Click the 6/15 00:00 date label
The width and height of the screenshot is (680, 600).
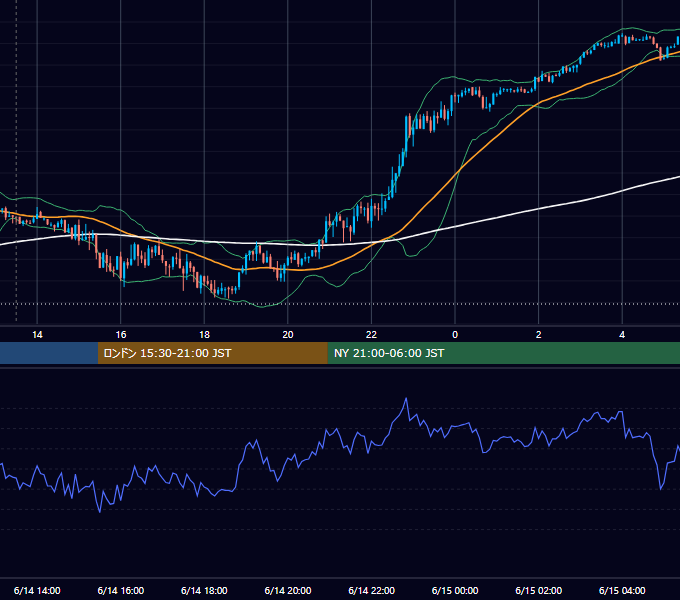pos(455,590)
